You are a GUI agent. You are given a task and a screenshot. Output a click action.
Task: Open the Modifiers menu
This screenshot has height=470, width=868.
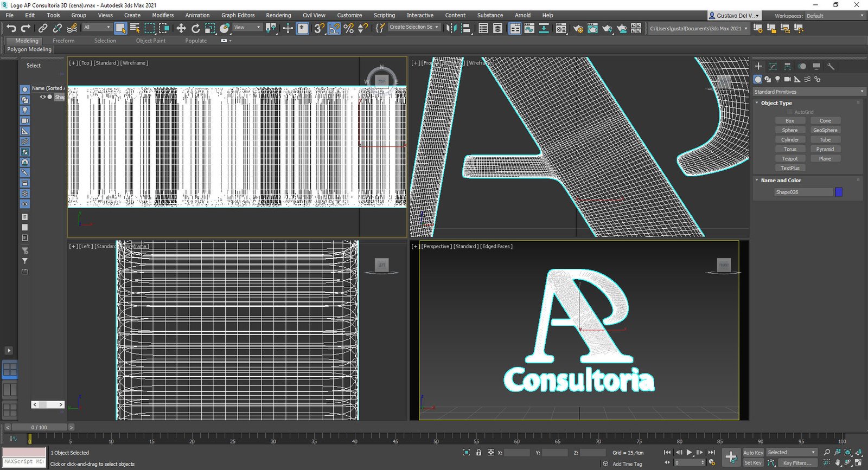163,15
